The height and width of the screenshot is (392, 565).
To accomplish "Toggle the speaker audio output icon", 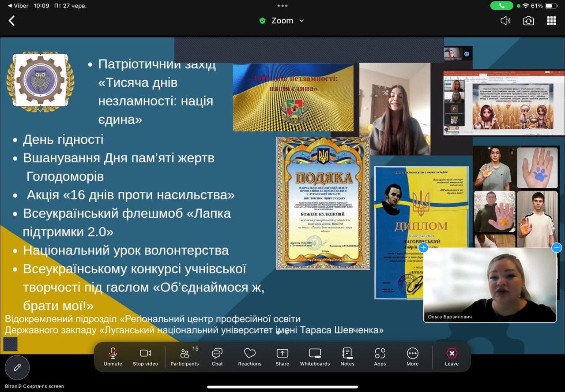I will (505, 21).
